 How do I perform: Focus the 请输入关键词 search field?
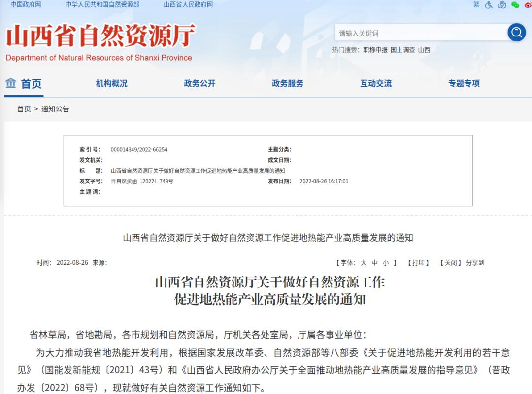(x=421, y=33)
